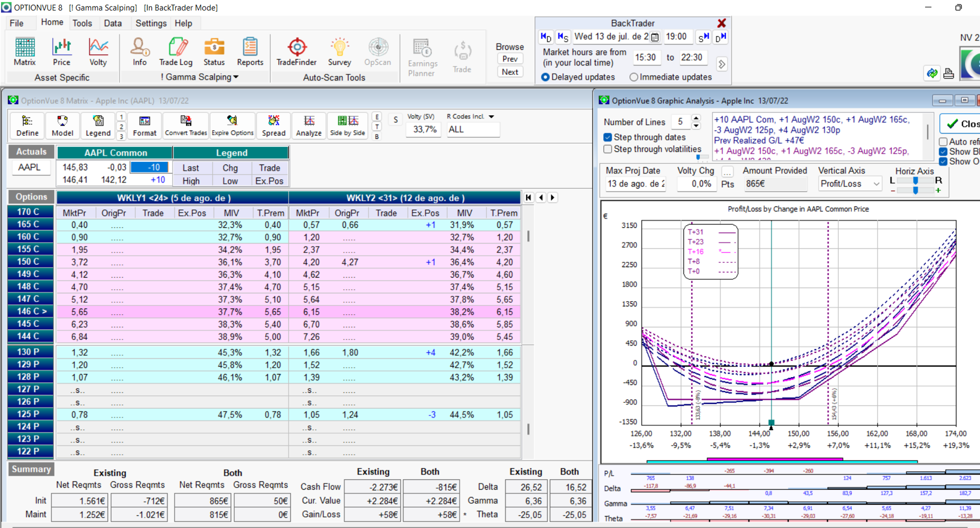Toggle the Show Bl checkbox
The height and width of the screenshot is (528, 980).
pyautogui.click(x=943, y=152)
